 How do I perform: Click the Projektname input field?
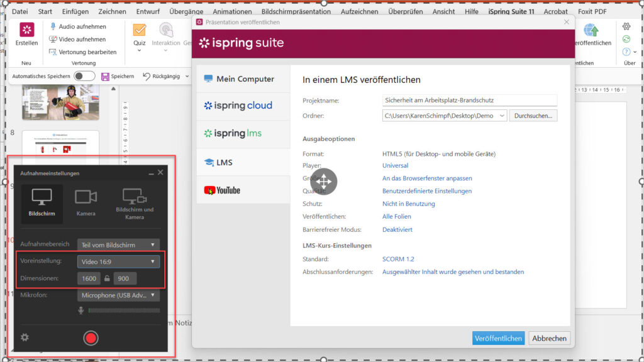point(469,100)
